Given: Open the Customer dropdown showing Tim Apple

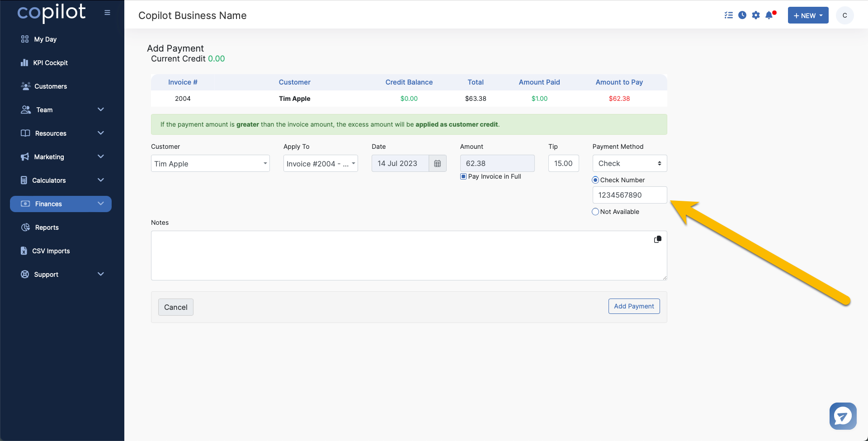Looking at the screenshot, I should click(x=210, y=163).
